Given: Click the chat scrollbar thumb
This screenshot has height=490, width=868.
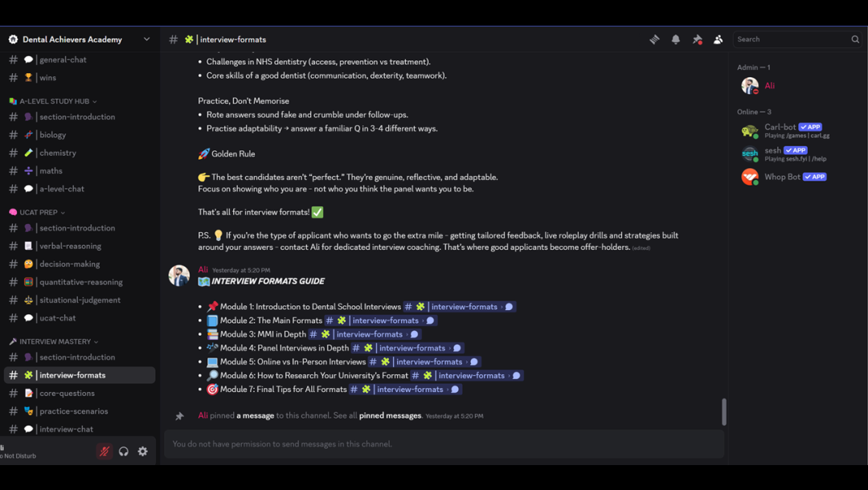Looking at the screenshot, I should click(x=723, y=411).
